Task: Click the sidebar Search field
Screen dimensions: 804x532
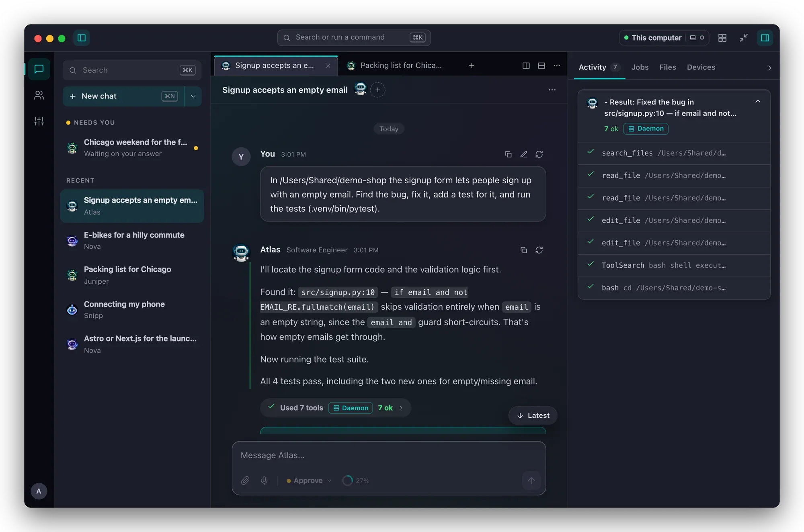Action: [x=132, y=70]
